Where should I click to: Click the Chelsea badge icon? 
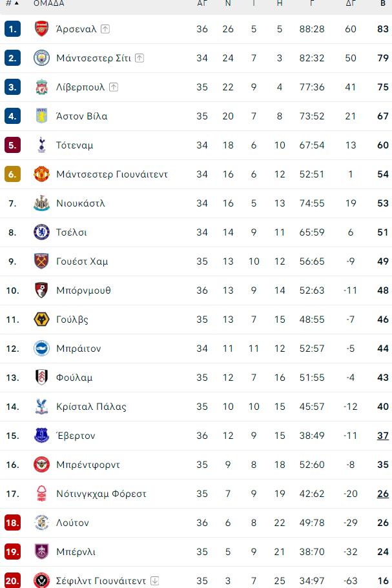click(41, 232)
